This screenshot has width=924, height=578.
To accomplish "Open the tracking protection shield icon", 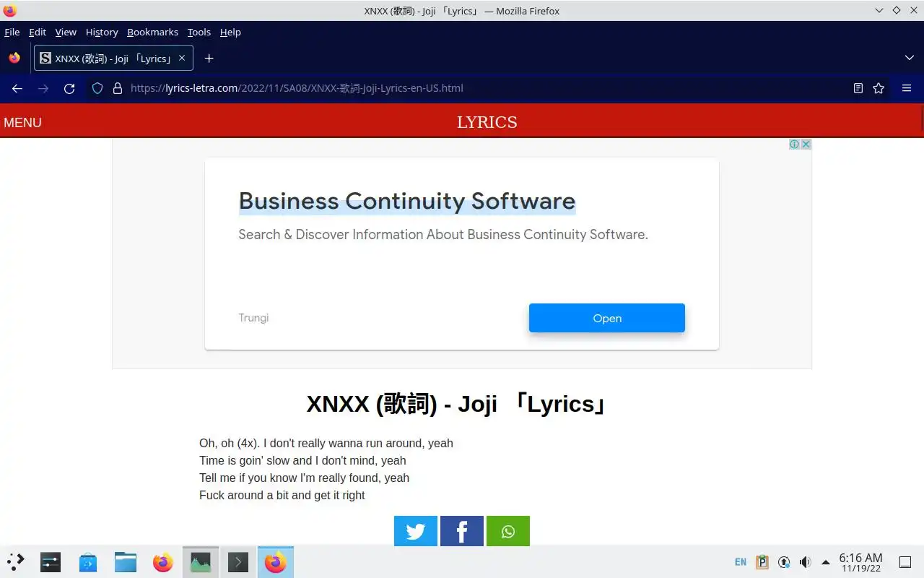I will (97, 88).
